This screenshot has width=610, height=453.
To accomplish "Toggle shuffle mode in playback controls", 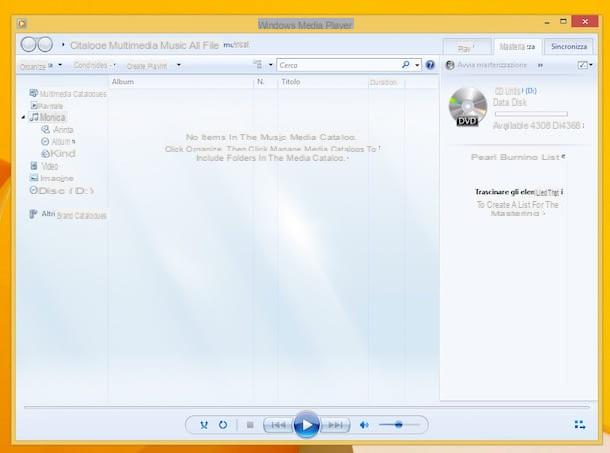I will click(204, 425).
